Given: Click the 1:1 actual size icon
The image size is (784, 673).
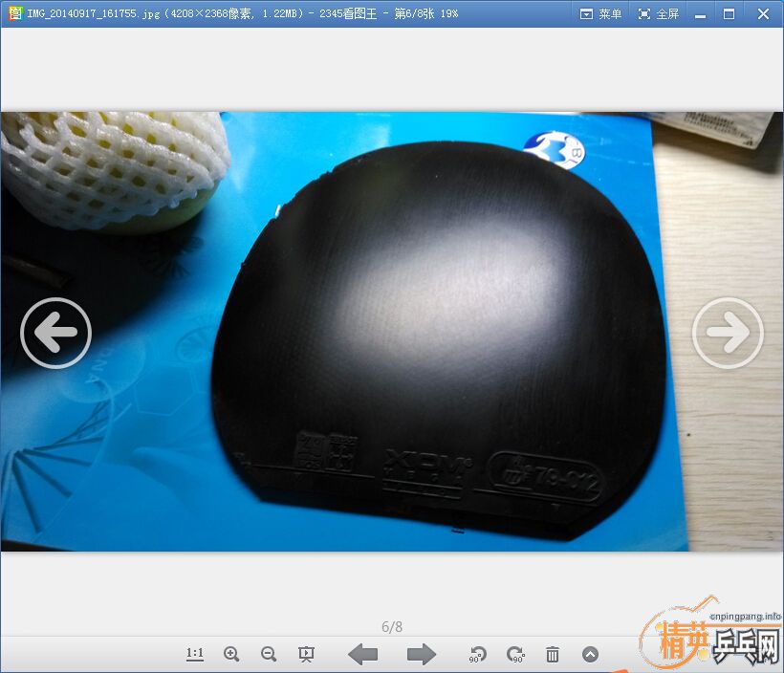Looking at the screenshot, I should [195, 654].
